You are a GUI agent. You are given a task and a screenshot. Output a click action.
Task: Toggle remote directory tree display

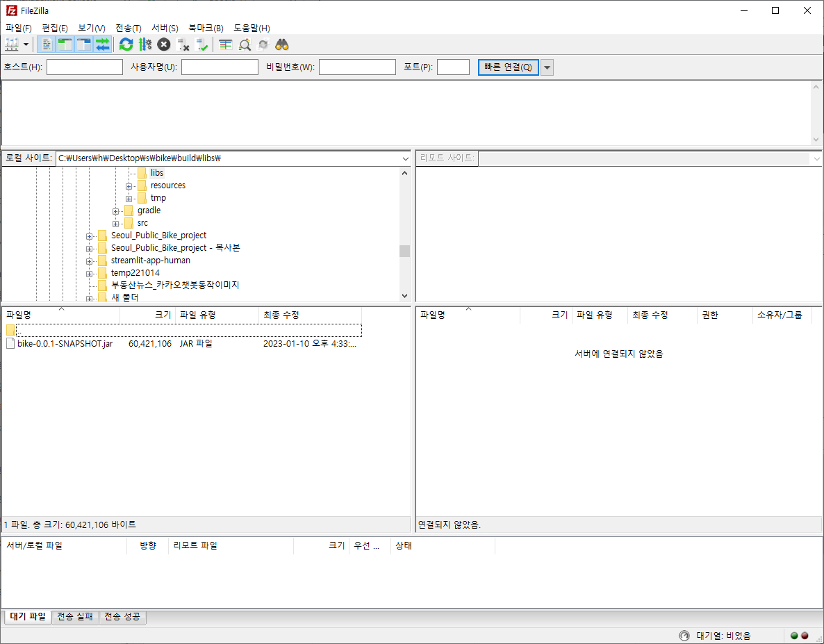83,44
